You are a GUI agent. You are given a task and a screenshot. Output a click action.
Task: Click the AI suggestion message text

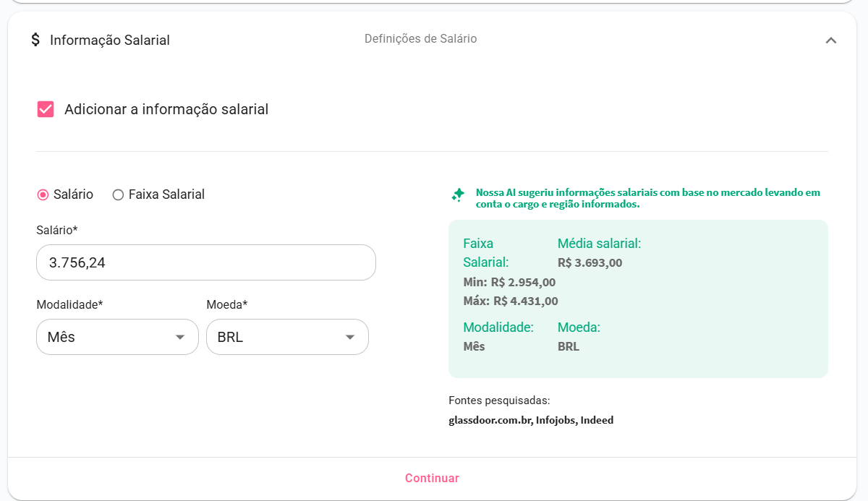647,198
